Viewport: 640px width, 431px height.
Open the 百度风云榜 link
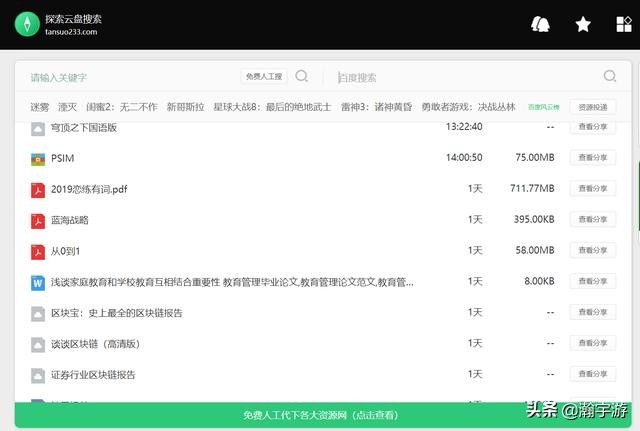tap(544, 107)
